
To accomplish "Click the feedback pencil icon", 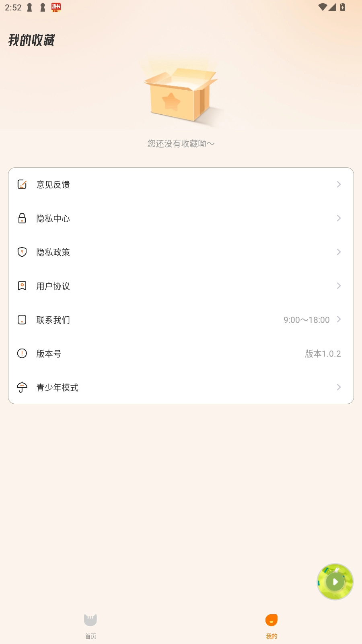I will tap(22, 184).
